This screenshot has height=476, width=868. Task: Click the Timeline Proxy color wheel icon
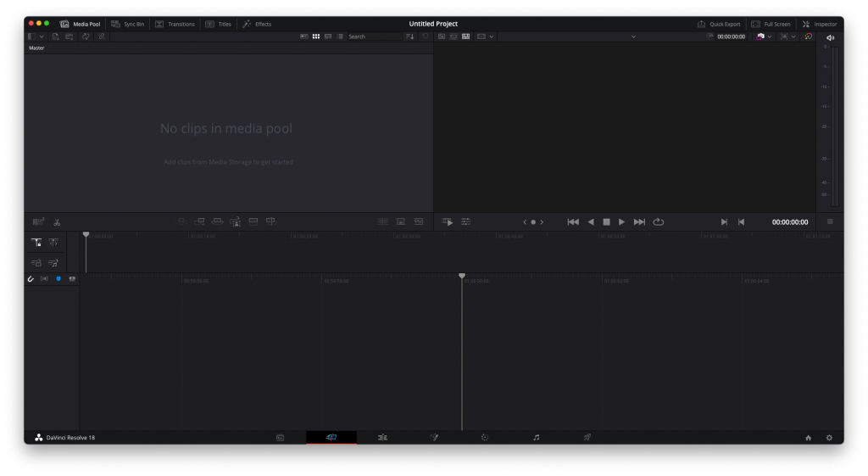point(808,36)
